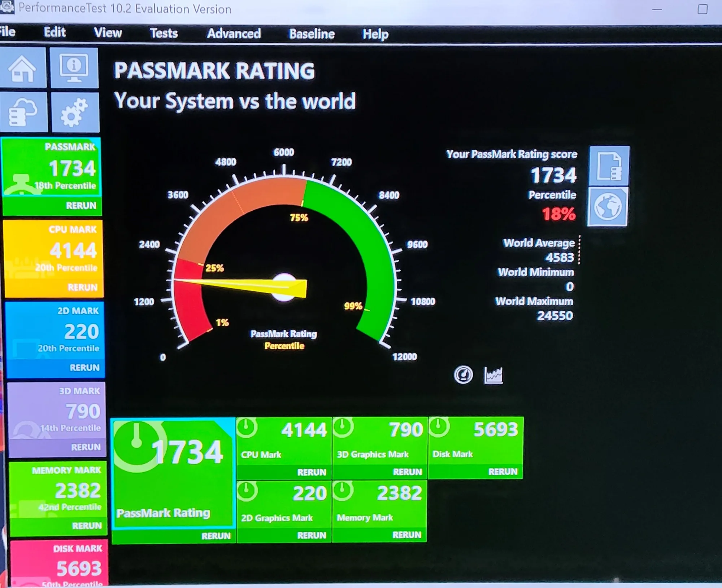
Task: Rerun the CPU Mark sidebar test
Action: pyautogui.click(x=82, y=288)
